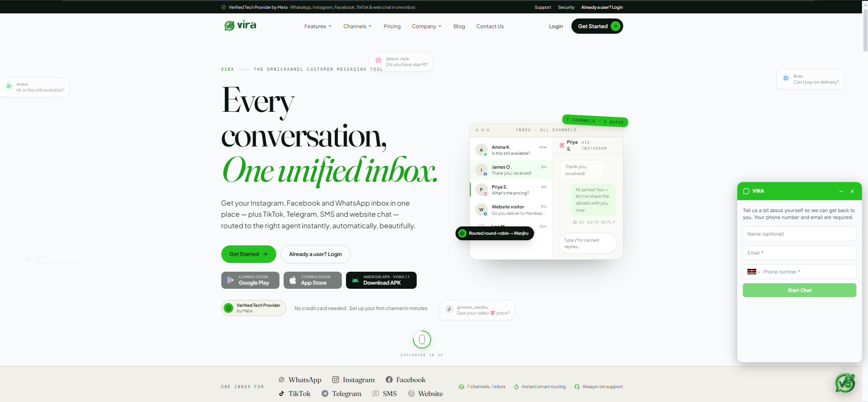Click the Phone number field
Viewport: 868px width, 402px height.
808,272
